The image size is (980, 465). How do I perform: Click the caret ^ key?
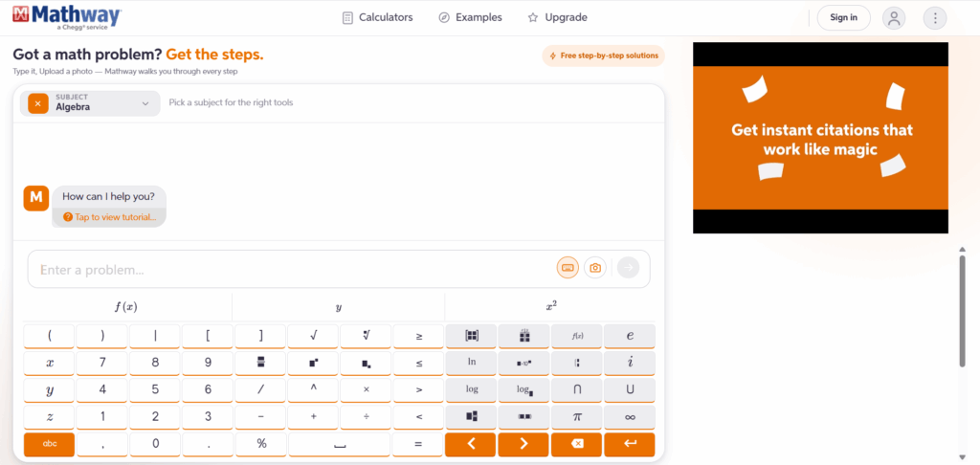313,390
